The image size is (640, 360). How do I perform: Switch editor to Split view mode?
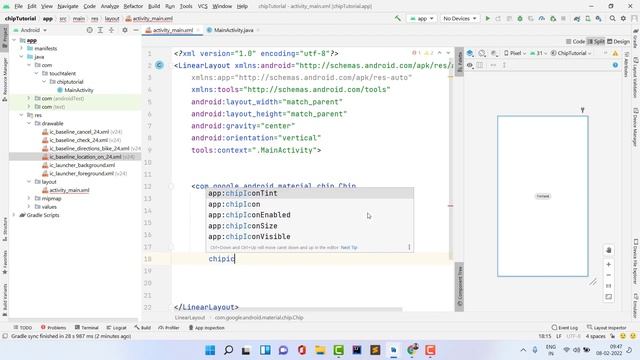click(596, 41)
